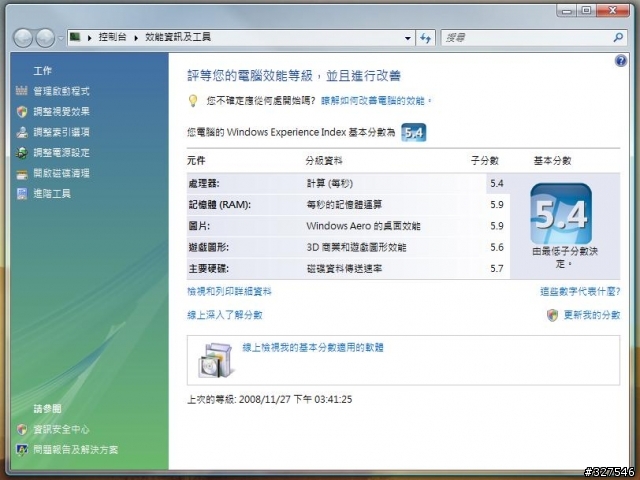This screenshot has height=480, width=640.
Task: Click the Refresh button beside address bar
Action: click(425, 38)
